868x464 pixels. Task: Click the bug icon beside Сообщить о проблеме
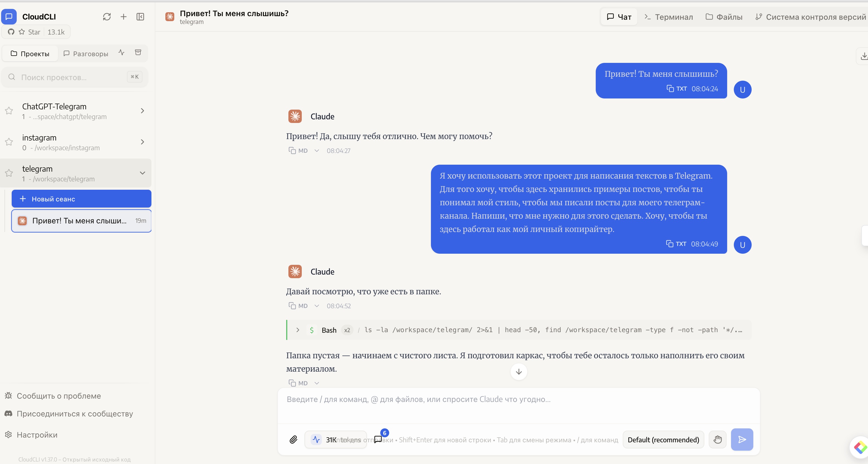coord(8,395)
